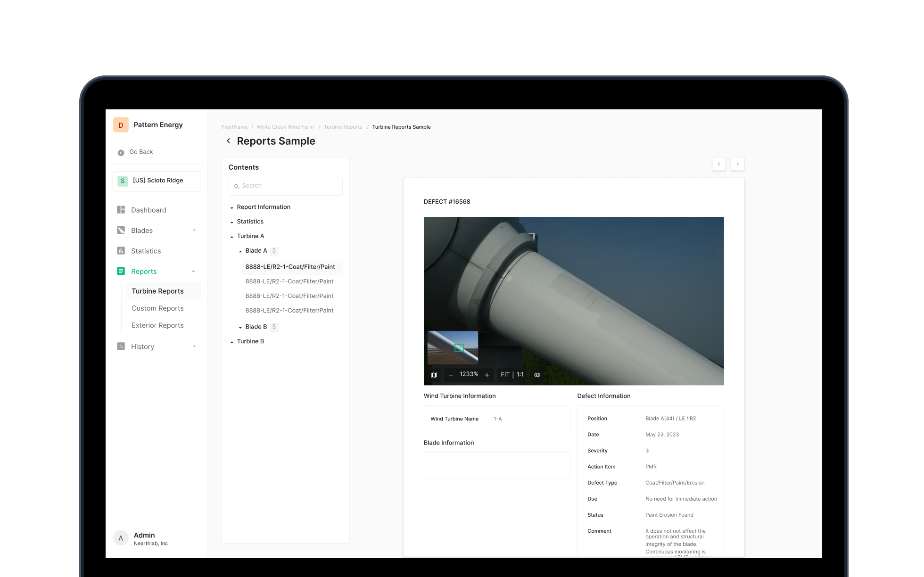Zoom in using the plus icon
Viewport: 924px width, 577px height.
[487, 374]
